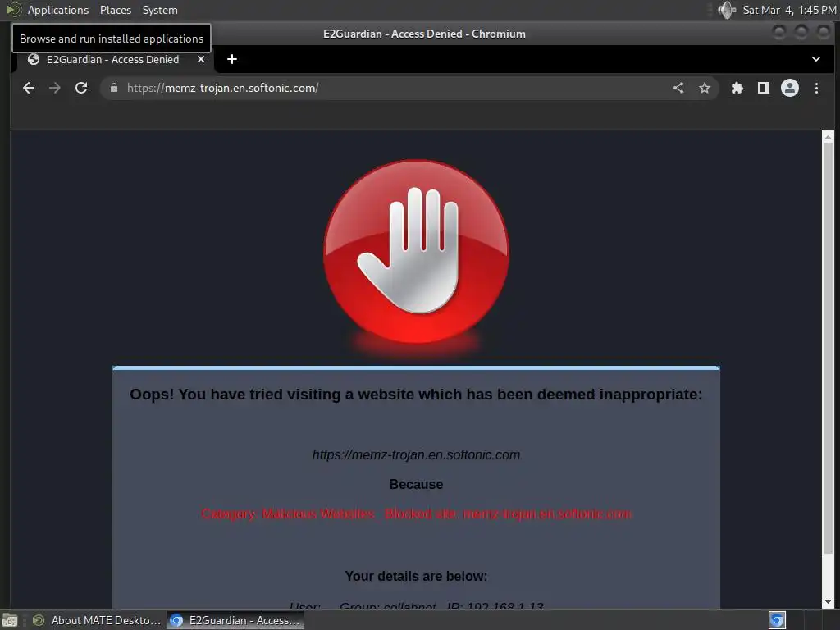The image size is (840, 630).
Task: Open the Places menu
Action: (x=116, y=10)
